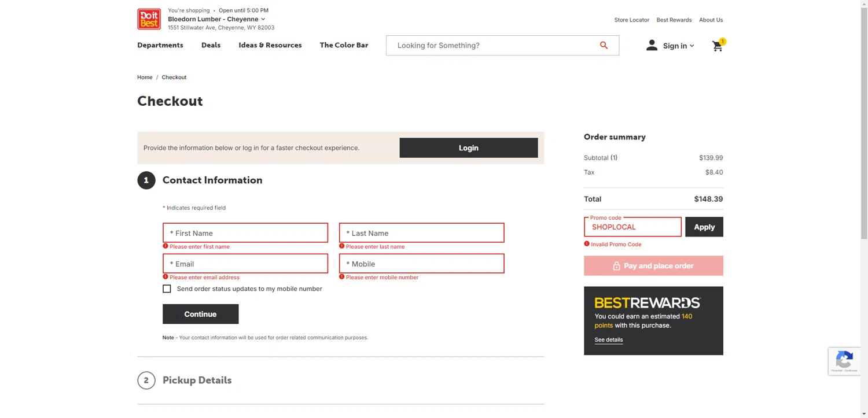Click the 'Open until 5:00 PM' text
Screen dimensions: 868x418
pyautogui.click(x=244, y=10)
